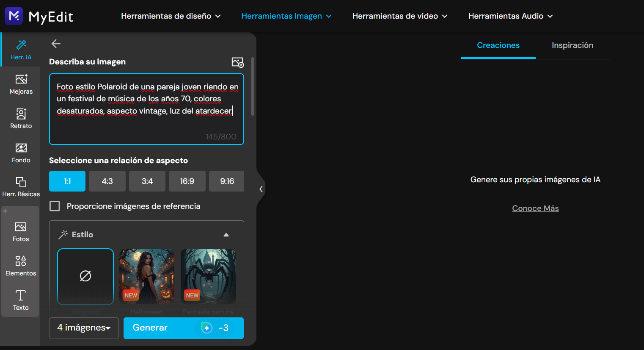Expand the Herramientas de diseño menu

[171, 16]
